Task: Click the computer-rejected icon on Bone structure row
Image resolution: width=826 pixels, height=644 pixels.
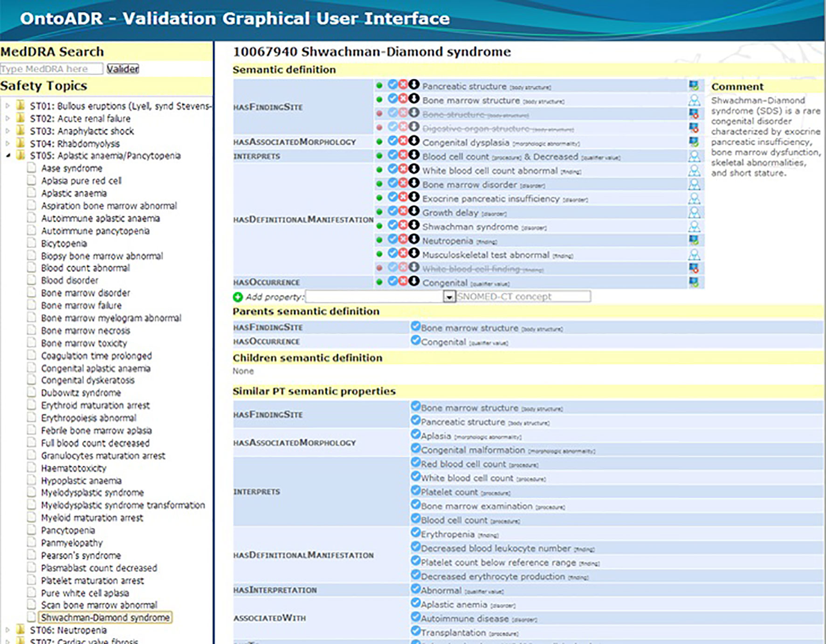Action: pos(694,114)
